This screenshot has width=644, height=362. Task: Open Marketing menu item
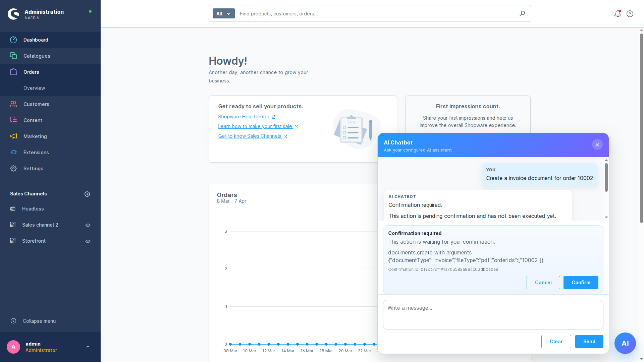click(x=50, y=136)
